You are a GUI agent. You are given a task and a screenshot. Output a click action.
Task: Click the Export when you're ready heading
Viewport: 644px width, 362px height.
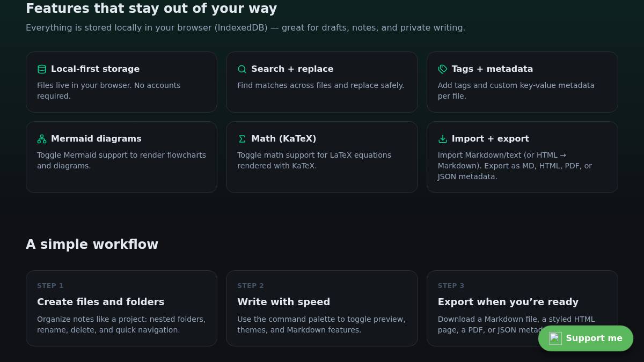508,302
